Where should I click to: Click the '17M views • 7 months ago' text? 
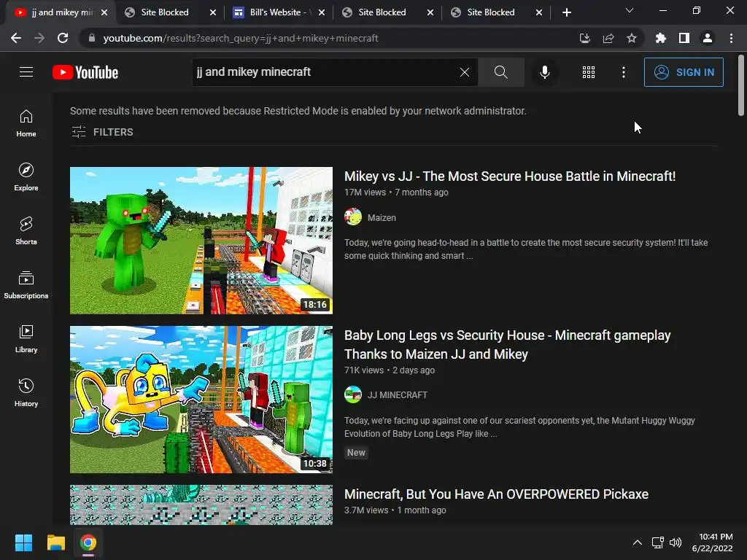(396, 192)
